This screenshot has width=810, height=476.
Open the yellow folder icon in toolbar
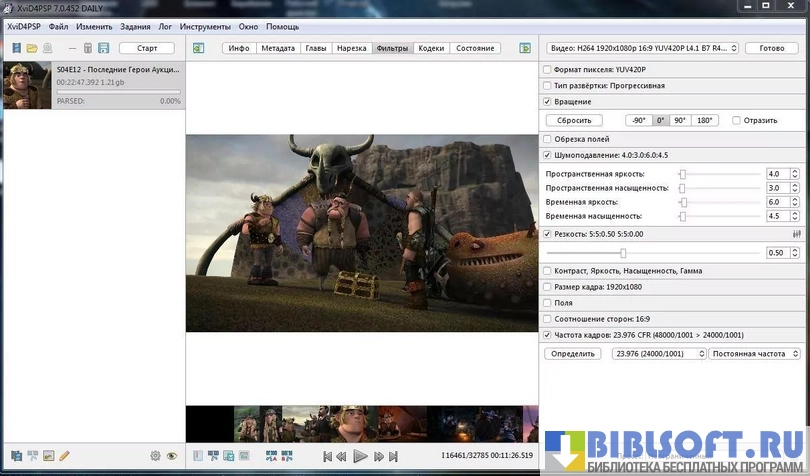click(x=32, y=48)
